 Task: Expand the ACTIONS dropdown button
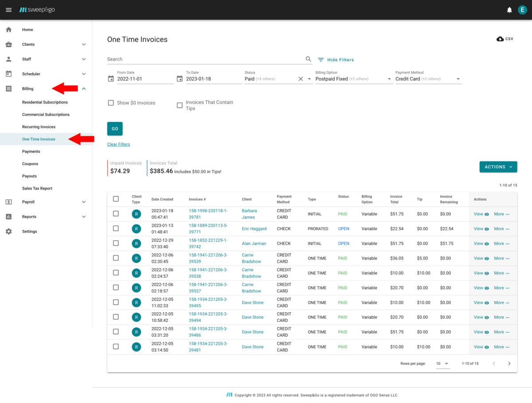point(498,167)
